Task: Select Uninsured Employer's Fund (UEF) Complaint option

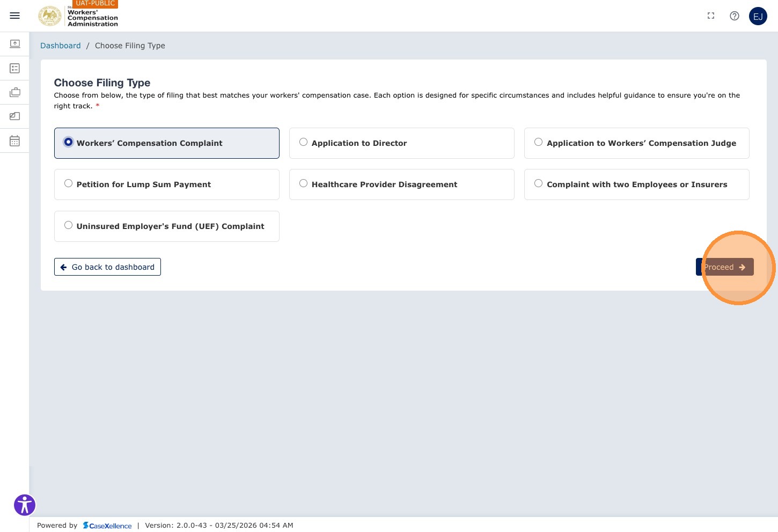Action: (x=166, y=226)
